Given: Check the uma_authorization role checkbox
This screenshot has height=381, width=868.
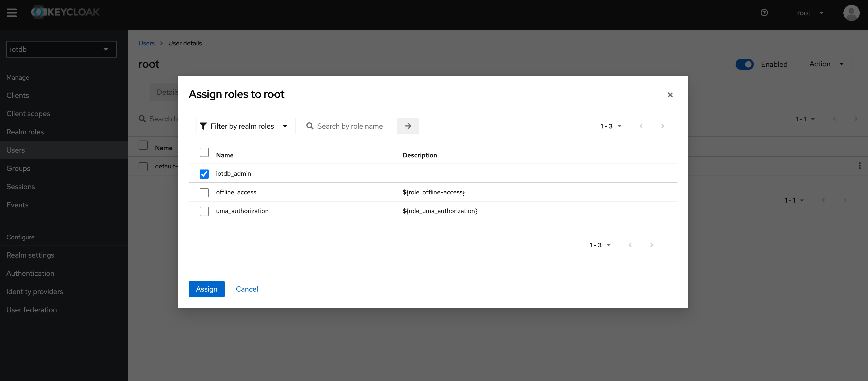Looking at the screenshot, I should [204, 211].
